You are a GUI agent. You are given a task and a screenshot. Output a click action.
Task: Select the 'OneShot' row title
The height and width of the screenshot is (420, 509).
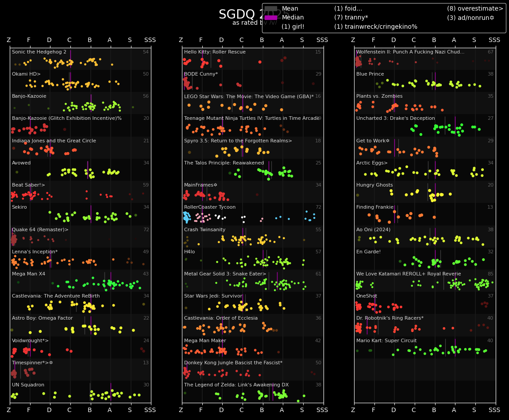366,296
